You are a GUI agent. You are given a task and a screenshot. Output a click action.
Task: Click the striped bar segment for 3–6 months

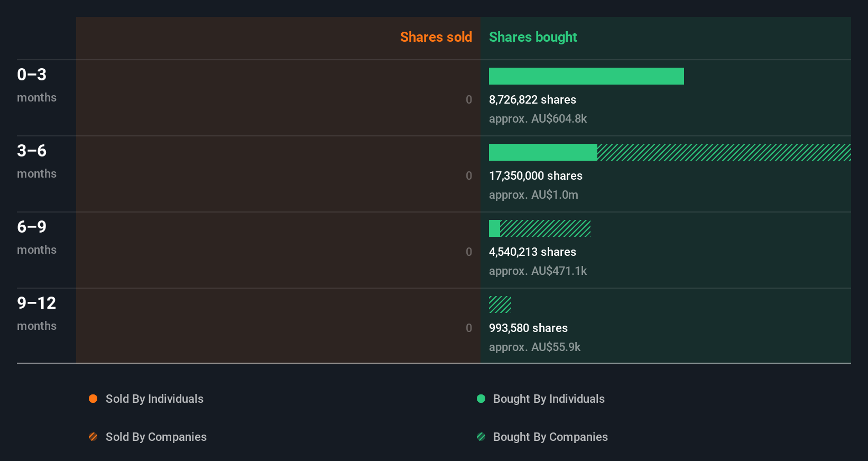[x=724, y=152]
